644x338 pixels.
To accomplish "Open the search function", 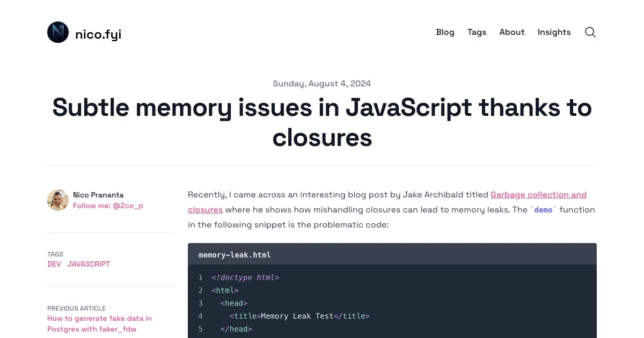I will (x=590, y=32).
